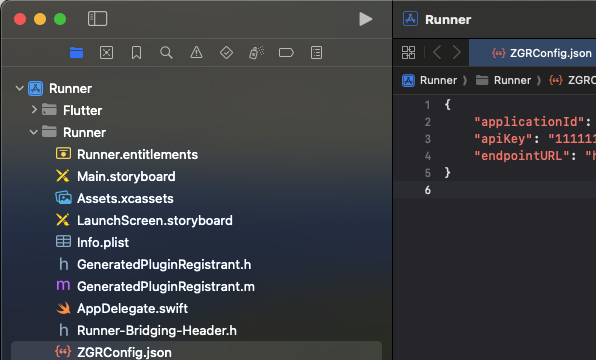Go back in editor history
This screenshot has width=596, height=360.
click(437, 52)
